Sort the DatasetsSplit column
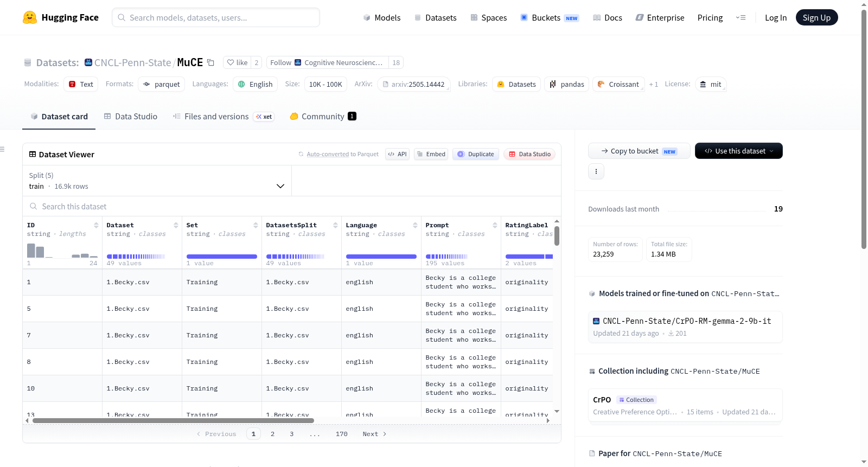 [x=335, y=225]
